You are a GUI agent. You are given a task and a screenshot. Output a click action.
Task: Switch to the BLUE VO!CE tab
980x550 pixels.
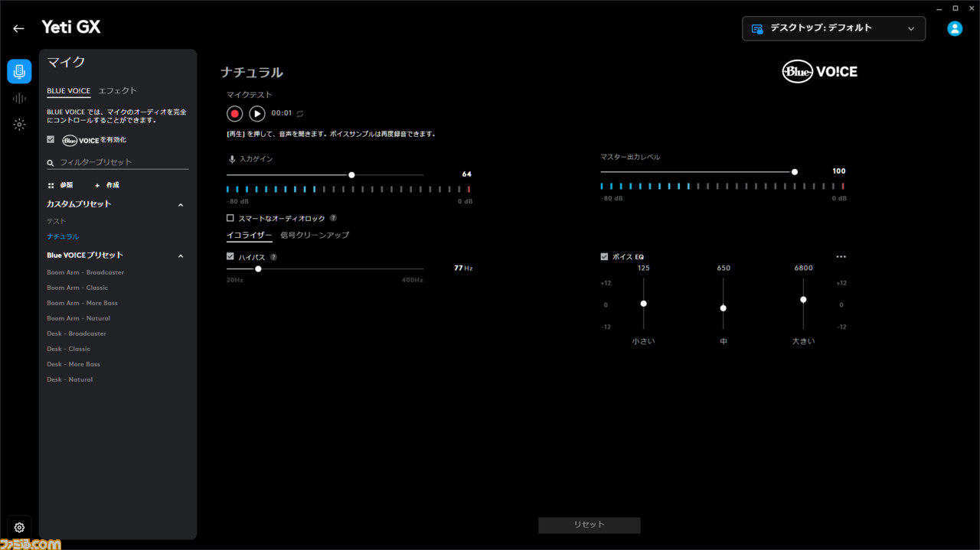click(68, 91)
